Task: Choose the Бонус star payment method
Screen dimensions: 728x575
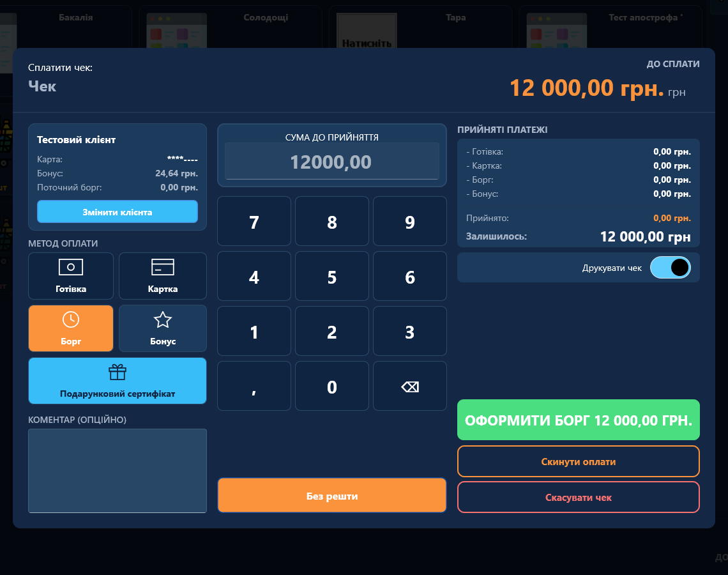Action: tap(162, 328)
